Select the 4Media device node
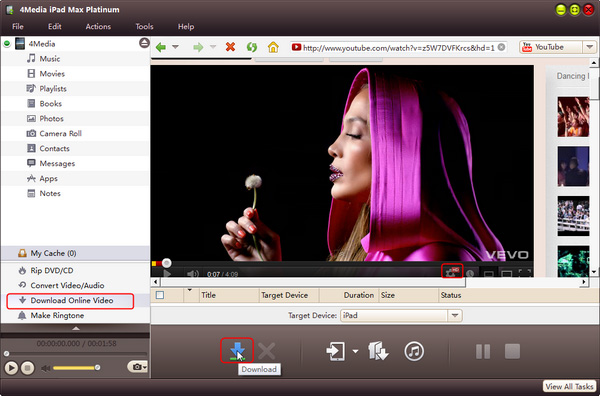600x396 pixels. tap(42, 44)
